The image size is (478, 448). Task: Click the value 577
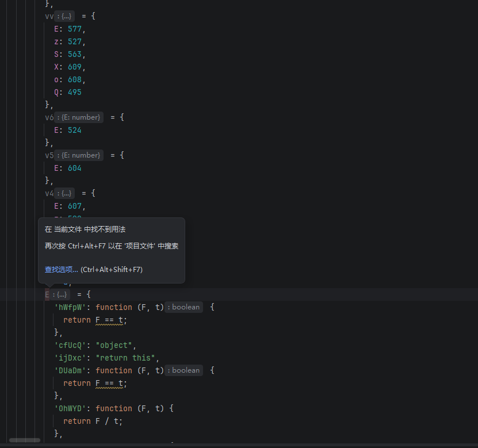click(75, 29)
